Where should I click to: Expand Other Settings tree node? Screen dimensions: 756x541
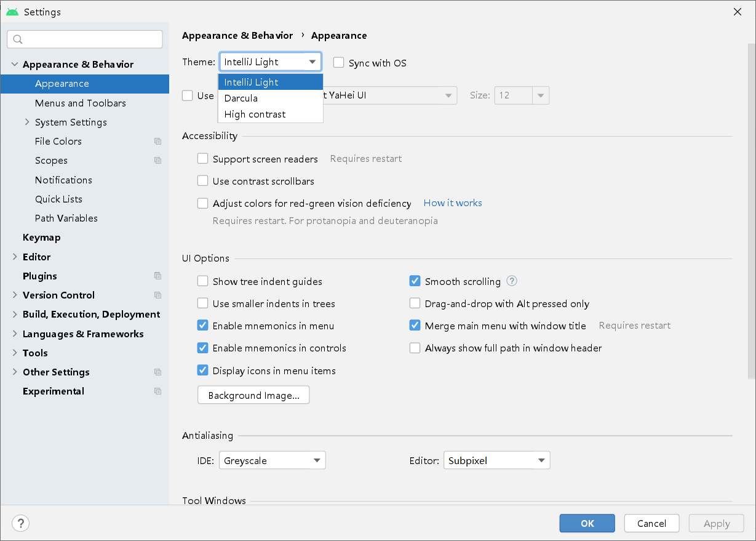pyautogui.click(x=15, y=372)
